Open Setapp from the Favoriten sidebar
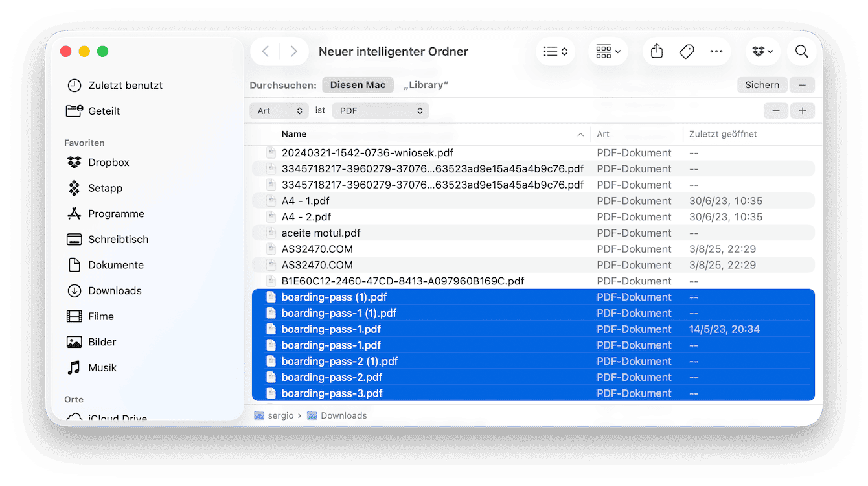Viewport: 868px width, 486px height. 105,189
